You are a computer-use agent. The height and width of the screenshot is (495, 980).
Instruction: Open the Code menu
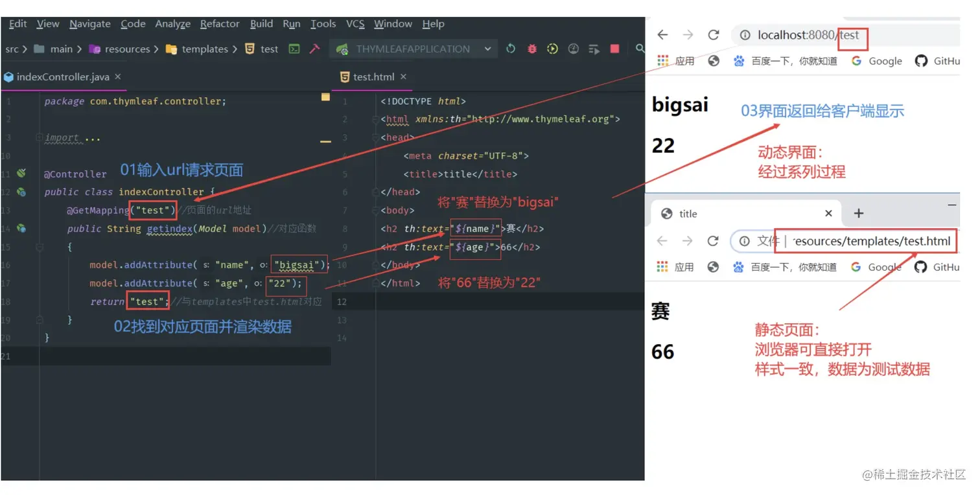click(133, 24)
